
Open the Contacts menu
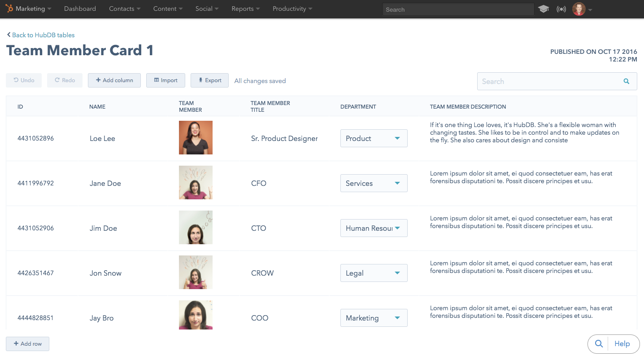pos(124,9)
